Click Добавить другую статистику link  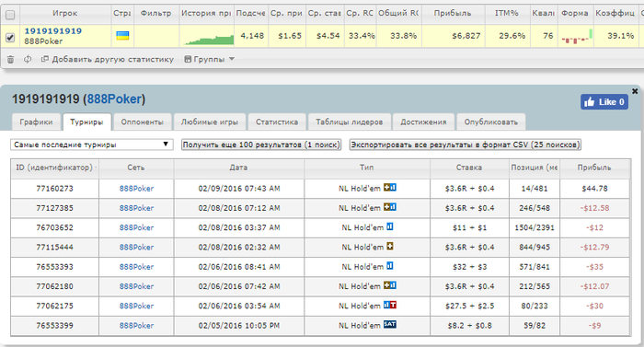pos(108,59)
